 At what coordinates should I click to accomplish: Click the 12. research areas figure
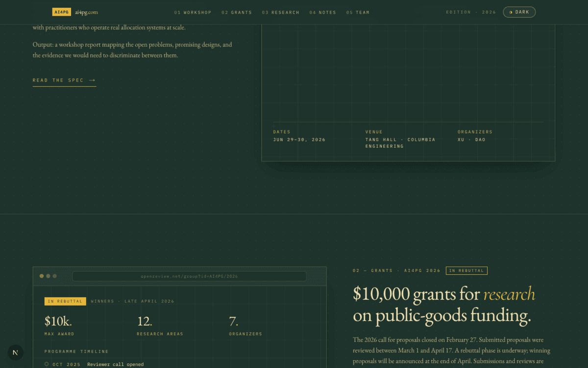pyautogui.click(x=145, y=321)
